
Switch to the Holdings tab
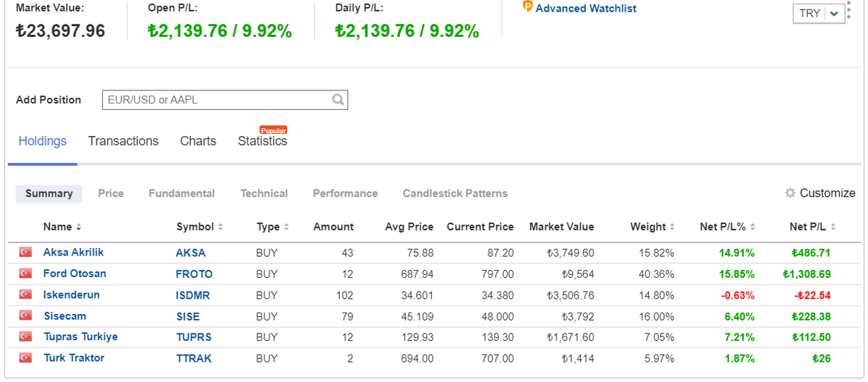coord(43,141)
